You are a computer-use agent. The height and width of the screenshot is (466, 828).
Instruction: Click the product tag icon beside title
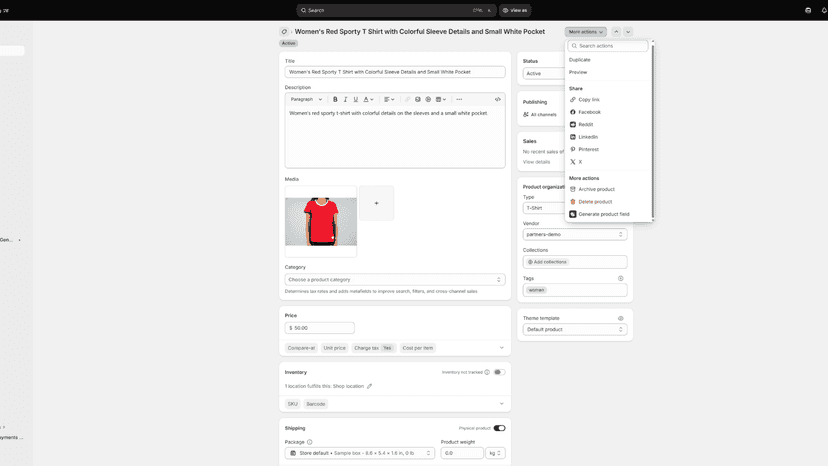click(284, 32)
